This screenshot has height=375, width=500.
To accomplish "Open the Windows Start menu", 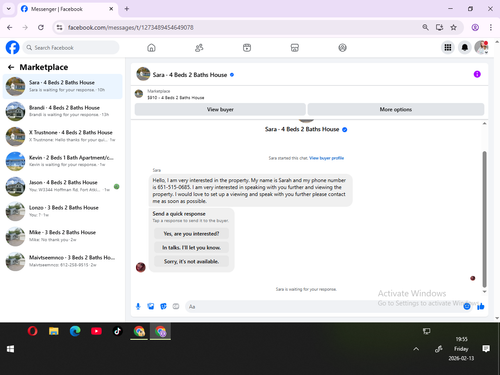I will (x=10, y=349).
